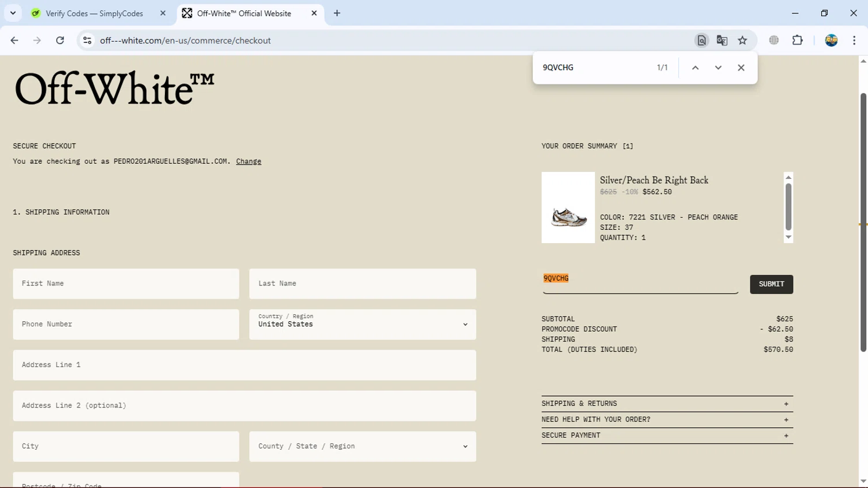Viewport: 868px width, 488px height.
Task: Bookmark this page with the star
Action: pyautogui.click(x=742, y=41)
